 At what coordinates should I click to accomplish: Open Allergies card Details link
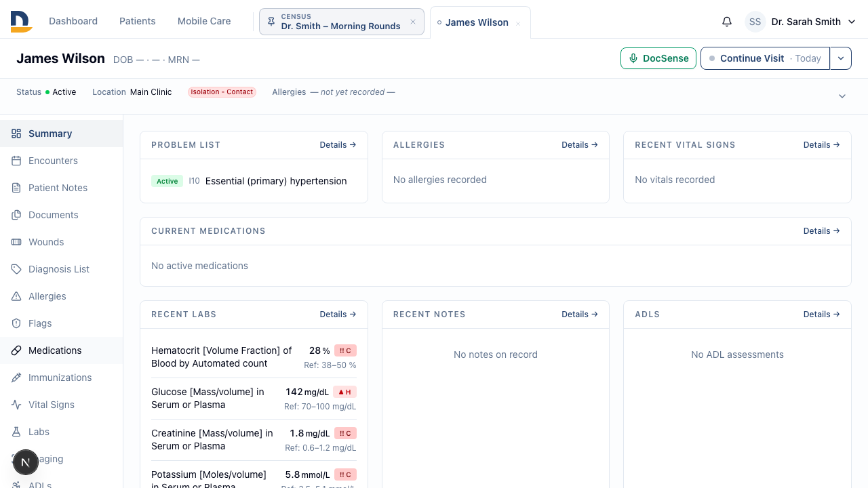(x=580, y=145)
